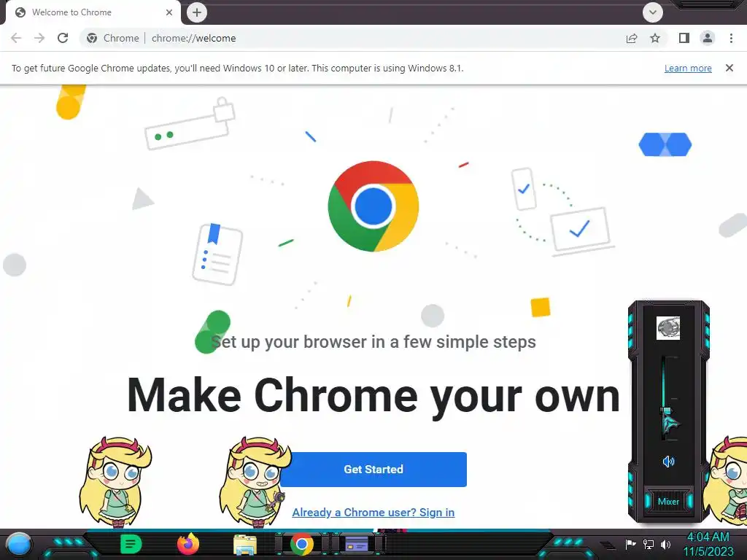Open Firefox from the taskbar
The image size is (747, 560).
[187, 544]
